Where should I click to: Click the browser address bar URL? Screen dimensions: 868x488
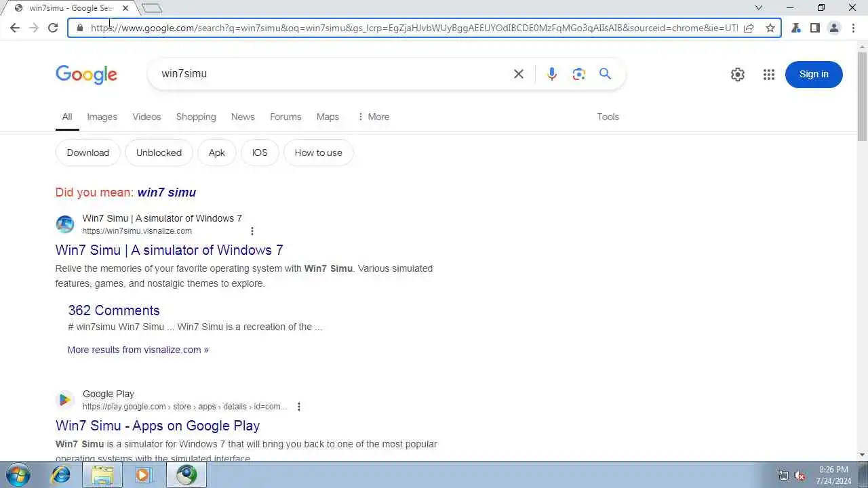(414, 28)
